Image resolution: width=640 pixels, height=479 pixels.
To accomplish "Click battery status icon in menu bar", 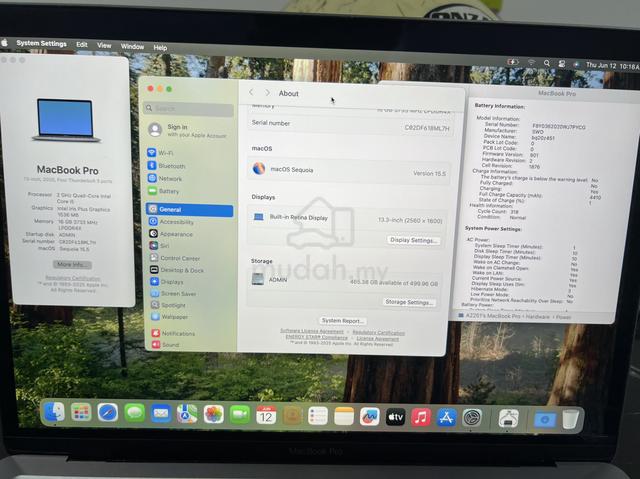I will (513, 62).
